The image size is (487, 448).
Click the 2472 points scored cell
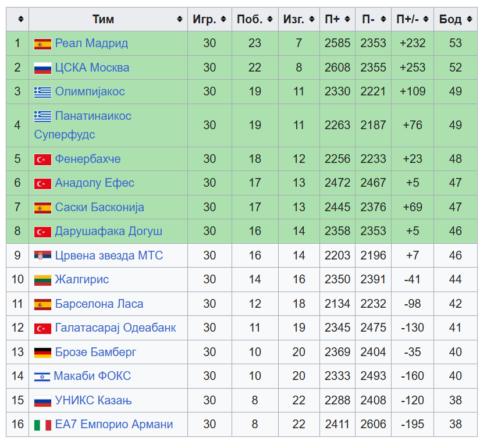coord(337,183)
